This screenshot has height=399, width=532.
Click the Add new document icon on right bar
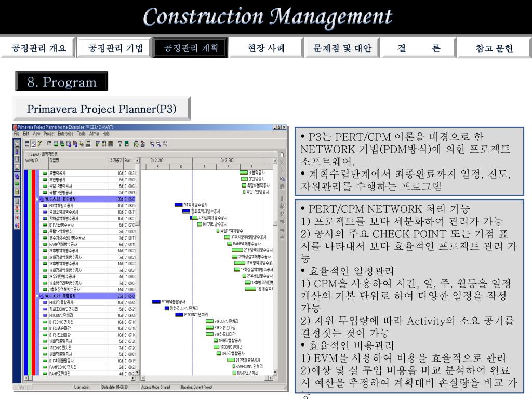(x=282, y=155)
